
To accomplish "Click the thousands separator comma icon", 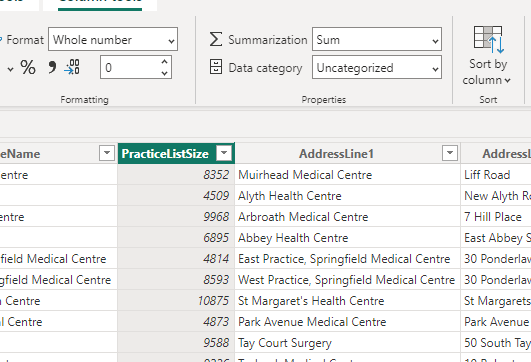I will 52,67.
